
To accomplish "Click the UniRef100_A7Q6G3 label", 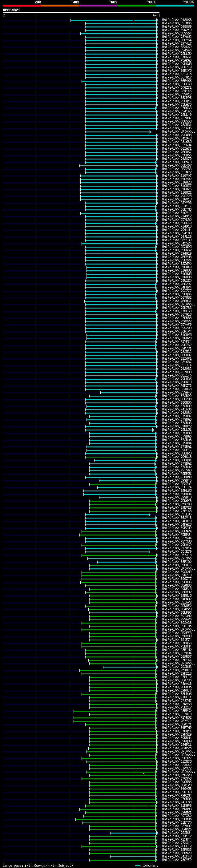I will click(177, 108).
